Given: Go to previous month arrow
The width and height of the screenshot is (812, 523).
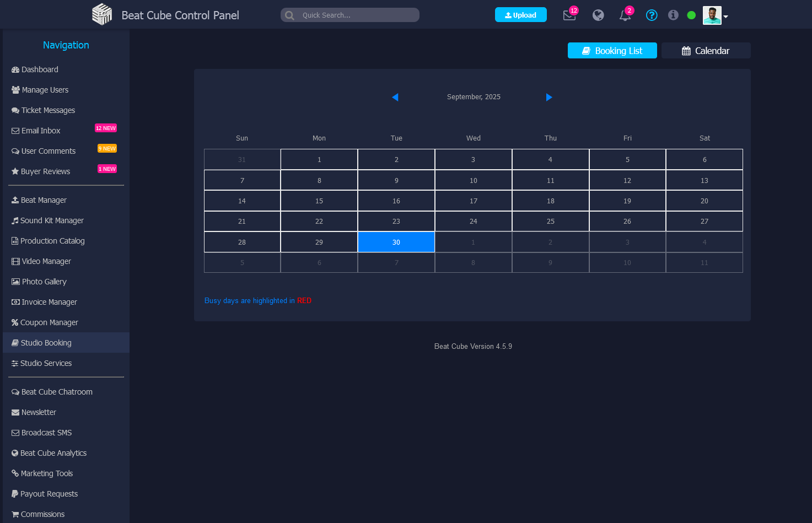Looking at the screenshot, I should pyautogui.click(x=395, y=97).
